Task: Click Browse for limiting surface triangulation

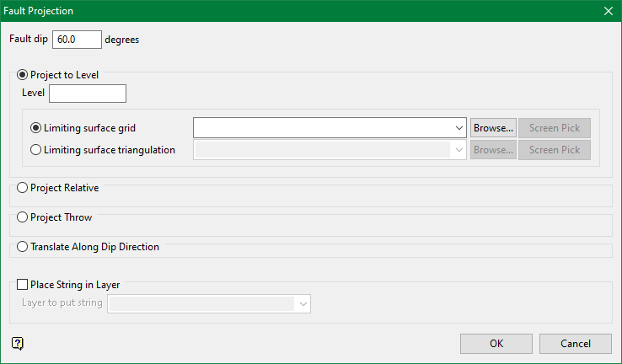Action: click(493, 150)
